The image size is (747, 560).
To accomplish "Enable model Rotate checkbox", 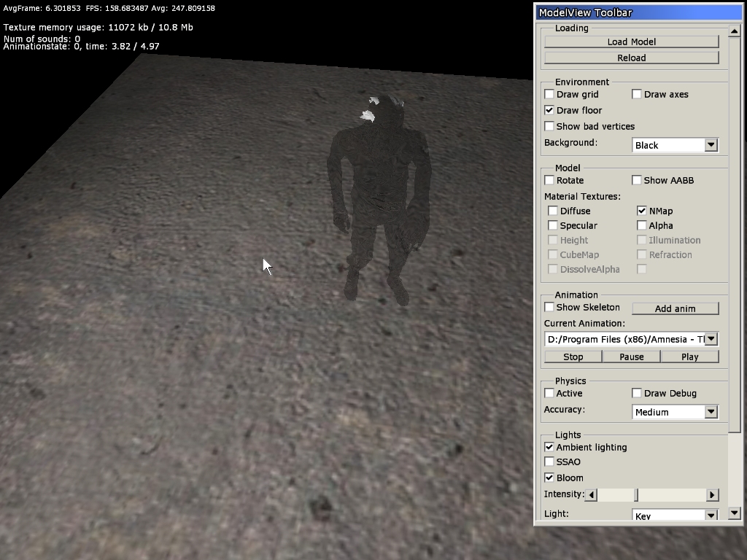I will click(549, 180).
